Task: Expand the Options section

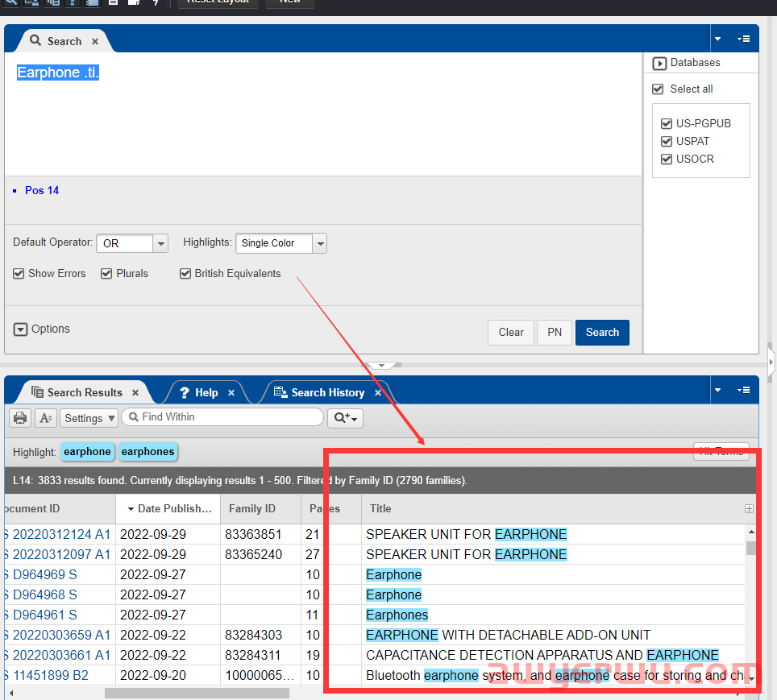Action: (21, 329)
